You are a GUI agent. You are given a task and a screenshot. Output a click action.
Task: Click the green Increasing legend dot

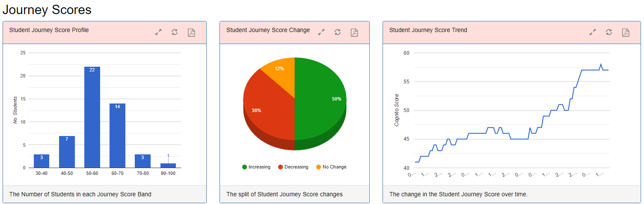pyautogui.click(x=244, y=167)
